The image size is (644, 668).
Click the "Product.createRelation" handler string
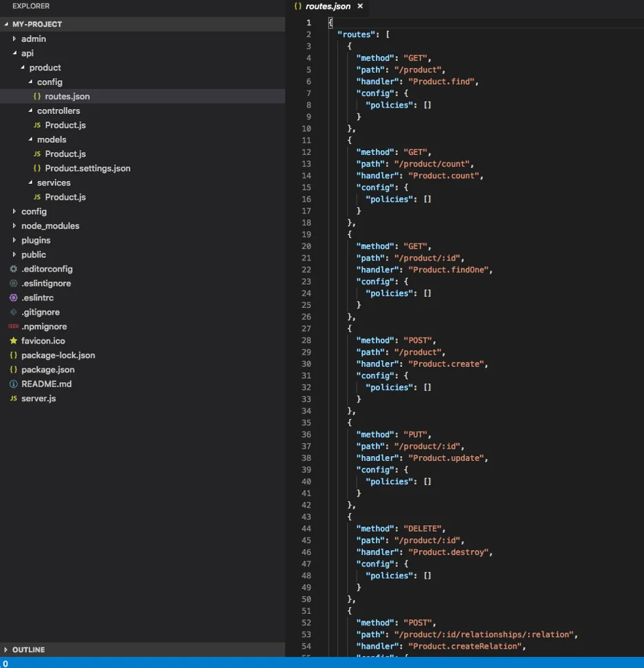point(465,646)
